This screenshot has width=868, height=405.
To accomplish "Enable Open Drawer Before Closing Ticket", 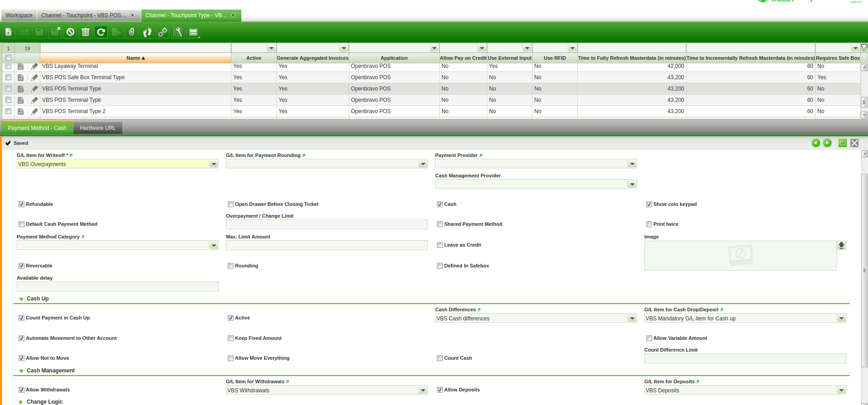I will 230,205.
